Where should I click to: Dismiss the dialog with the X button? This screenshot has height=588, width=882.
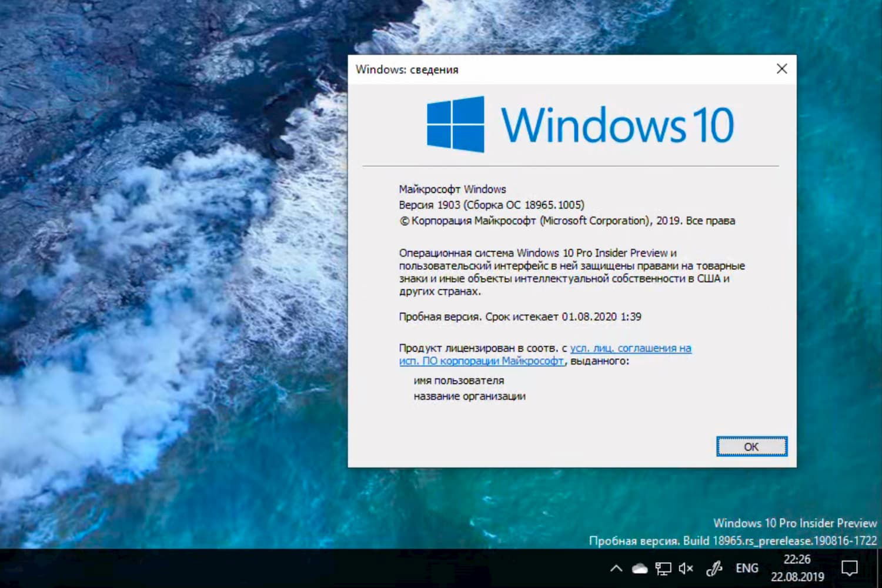click(x=781, y=69)
